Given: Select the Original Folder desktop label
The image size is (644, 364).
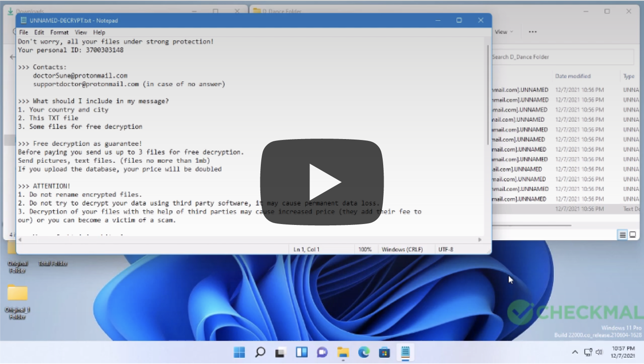Looking at the screenshot, I should coord(17,267).
